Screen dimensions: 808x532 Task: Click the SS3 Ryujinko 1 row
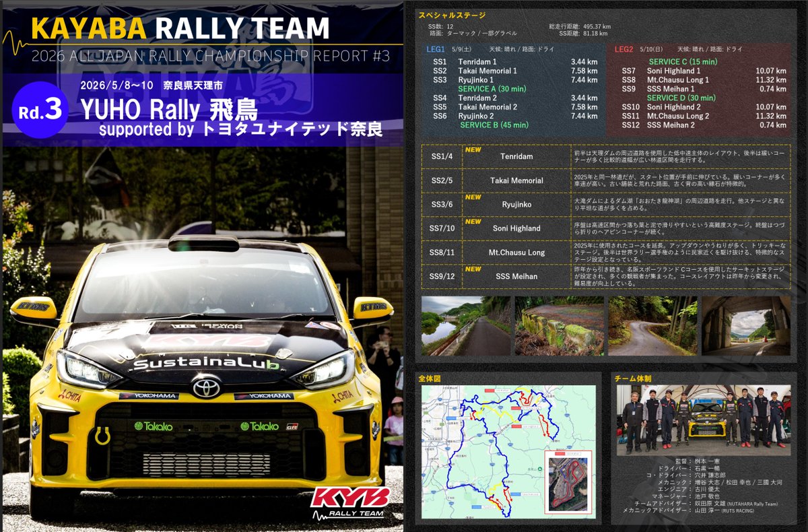pos(515,79)
